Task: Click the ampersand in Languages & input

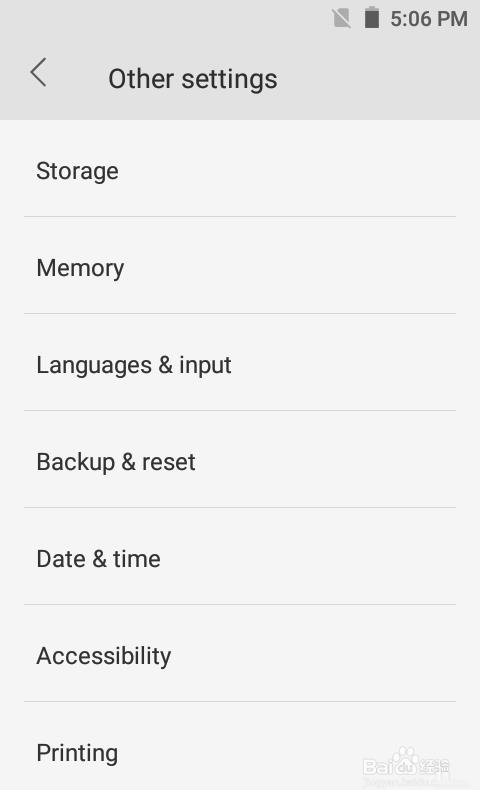Action: (166, 365)
